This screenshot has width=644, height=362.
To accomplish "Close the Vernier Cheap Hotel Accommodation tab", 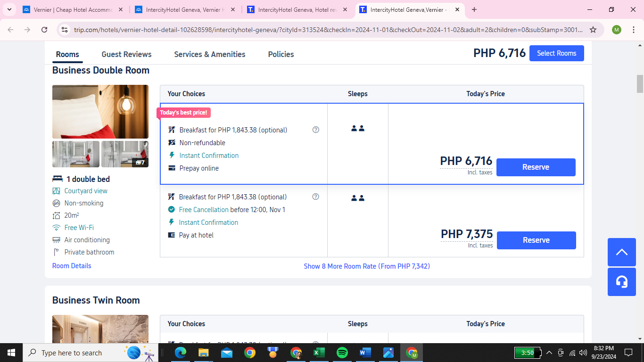I will (x=121, y=9).
